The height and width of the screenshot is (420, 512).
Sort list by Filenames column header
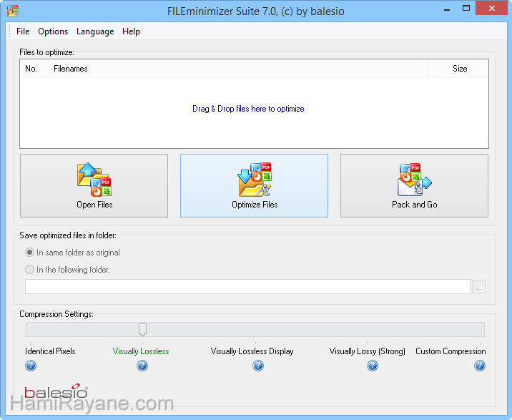click(238, 69)
